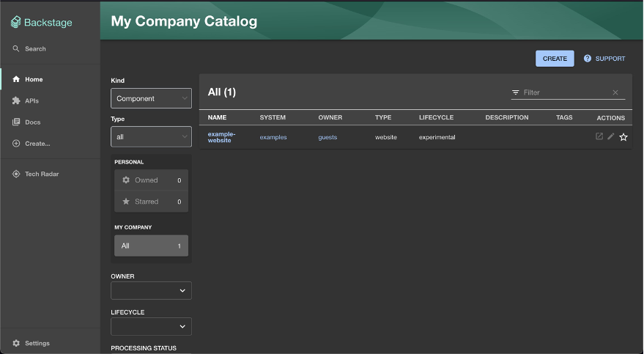Expand the Owner filter dropdown
The width and height of the screenshot is (644, 354).
[x=151, y=291]
